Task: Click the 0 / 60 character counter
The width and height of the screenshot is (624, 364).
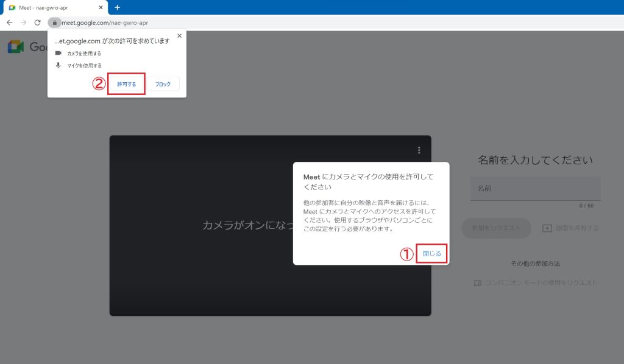Action: coord(586,206)
